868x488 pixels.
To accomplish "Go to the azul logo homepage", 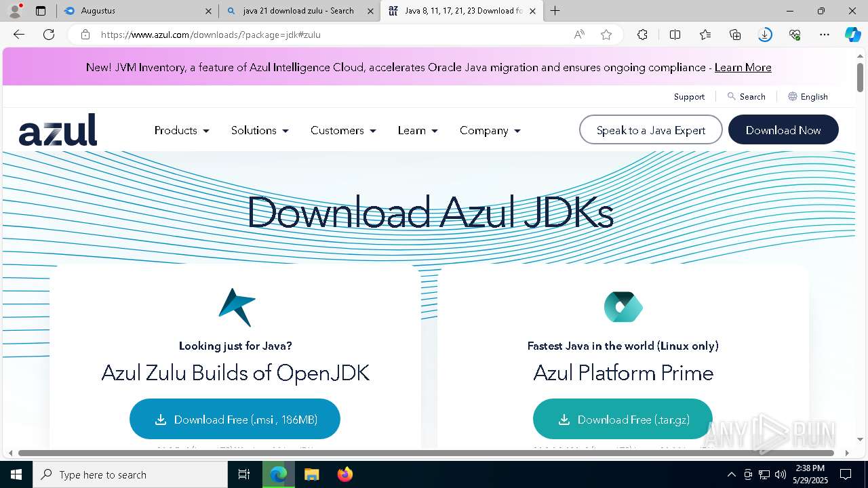I will tap(58, 129).
